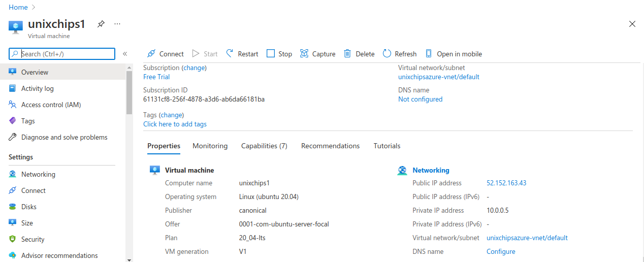The image size is (644, 262).
Task: Click the Disks stack icon
Action: click(13, 207)
